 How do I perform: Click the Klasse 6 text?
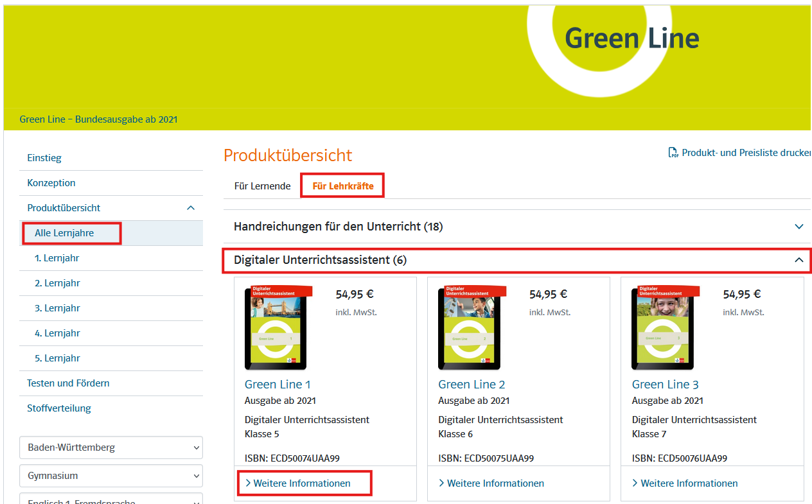pos(455,434)
